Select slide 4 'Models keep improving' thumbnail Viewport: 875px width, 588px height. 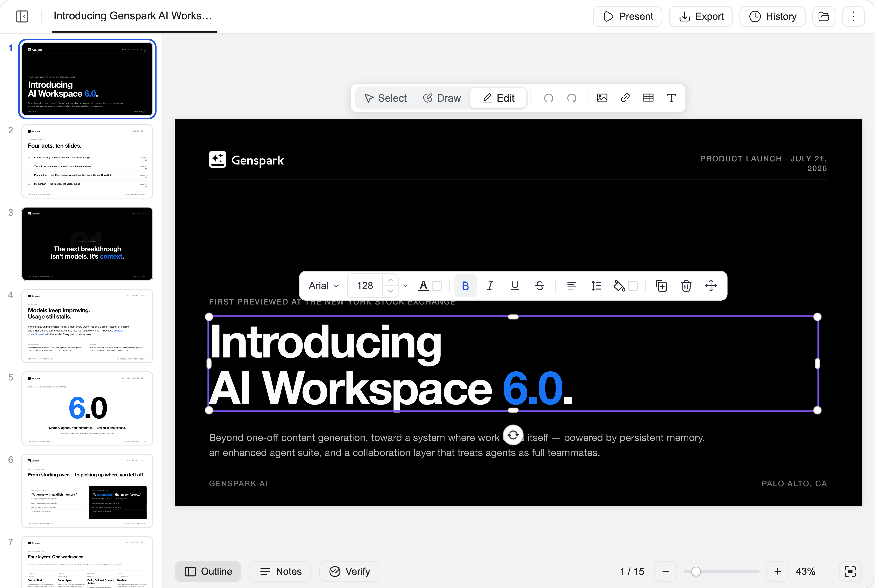[x=87, y=326]
